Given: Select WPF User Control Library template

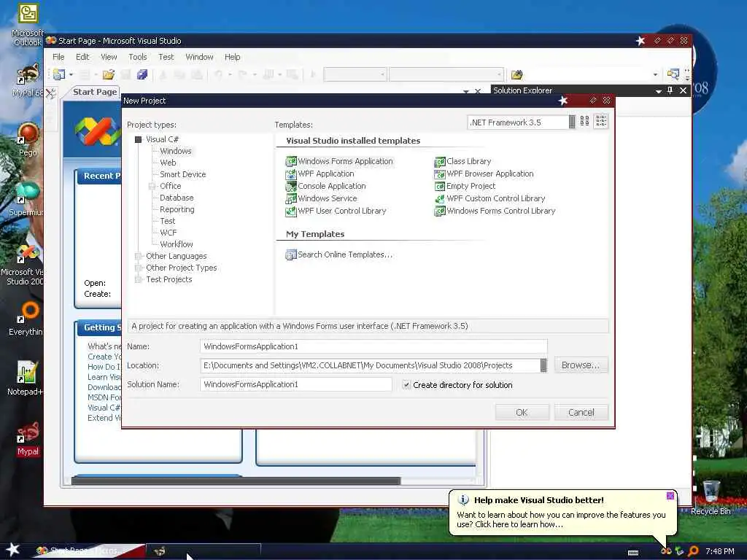Looking at the screenshot, I should pyautogui.click(x=336, y=211).
